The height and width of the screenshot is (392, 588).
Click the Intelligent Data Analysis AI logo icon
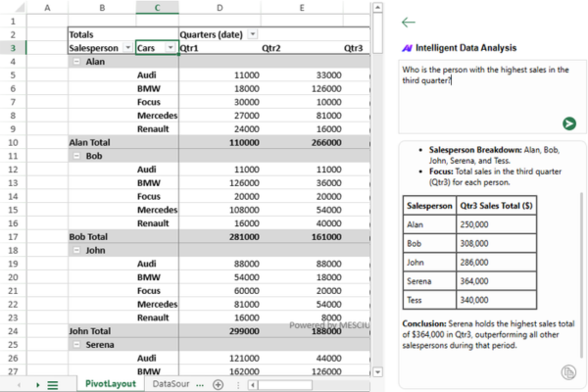pos(407,48)
